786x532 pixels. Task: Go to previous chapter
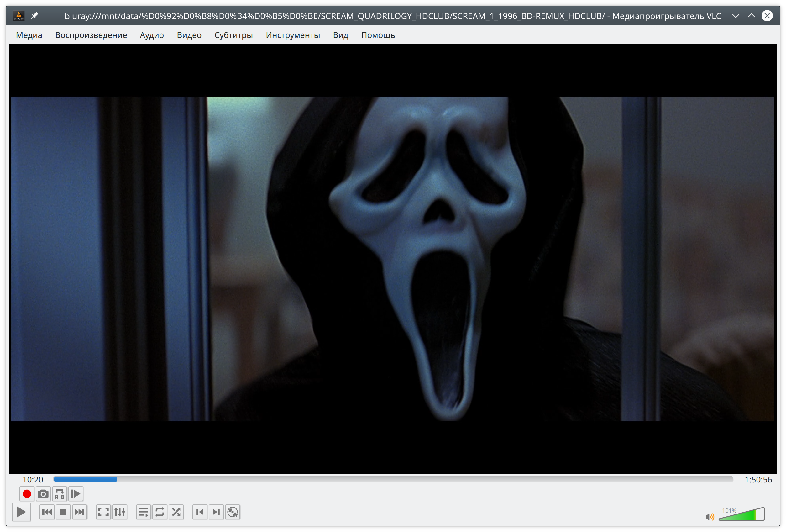point(200,512)
